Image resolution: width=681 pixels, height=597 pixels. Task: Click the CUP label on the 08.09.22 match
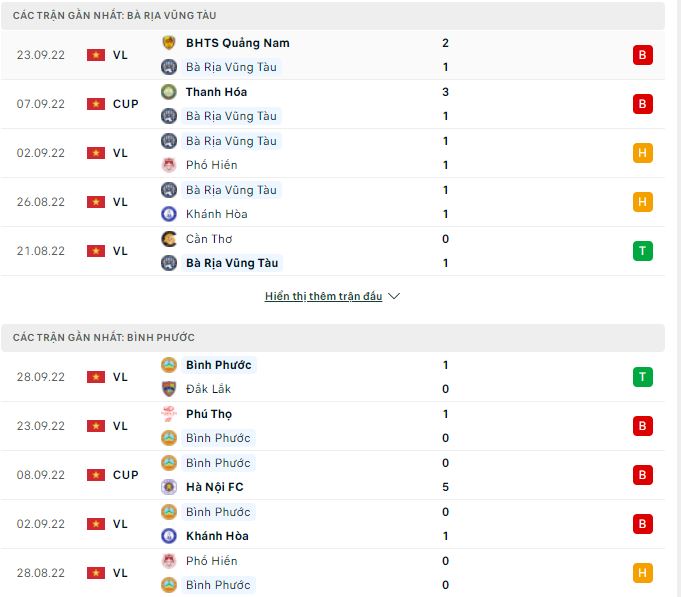tap(126, 475)
